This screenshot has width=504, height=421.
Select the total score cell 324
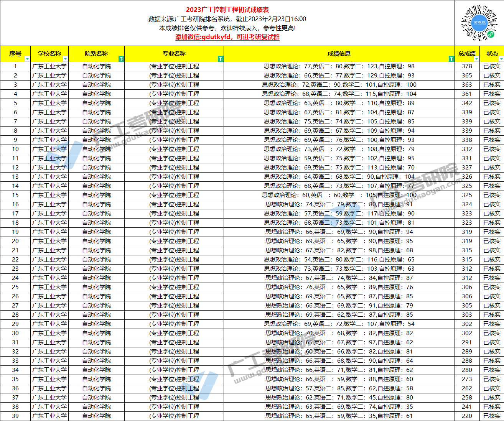(x=467, y=204)
